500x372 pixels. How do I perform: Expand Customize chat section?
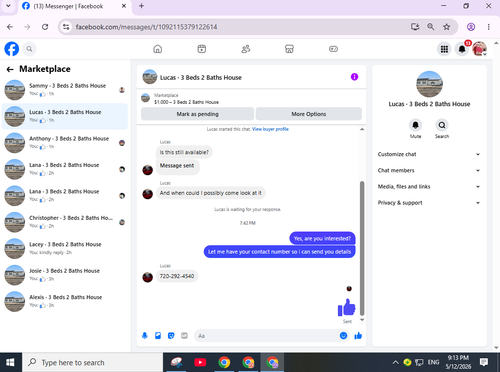coord(429,154)
